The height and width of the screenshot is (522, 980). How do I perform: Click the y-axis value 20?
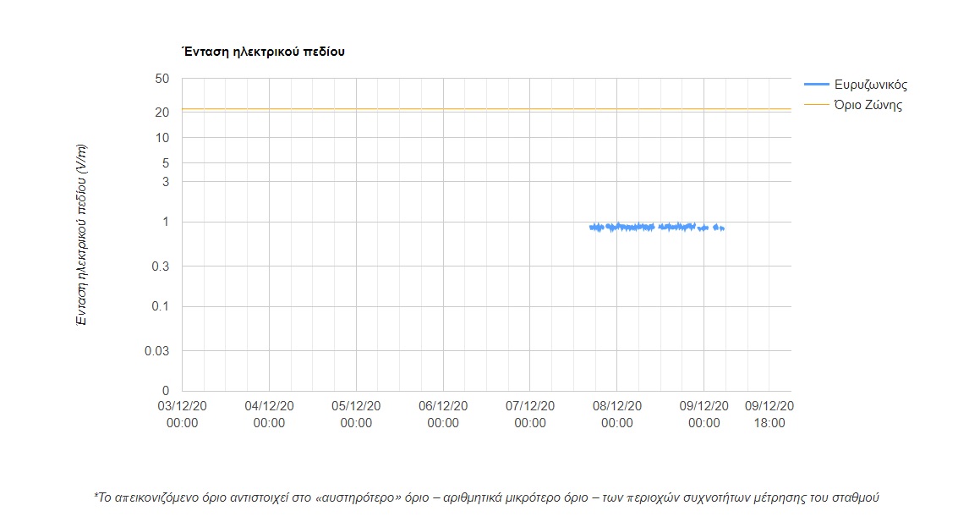(162, 113)
